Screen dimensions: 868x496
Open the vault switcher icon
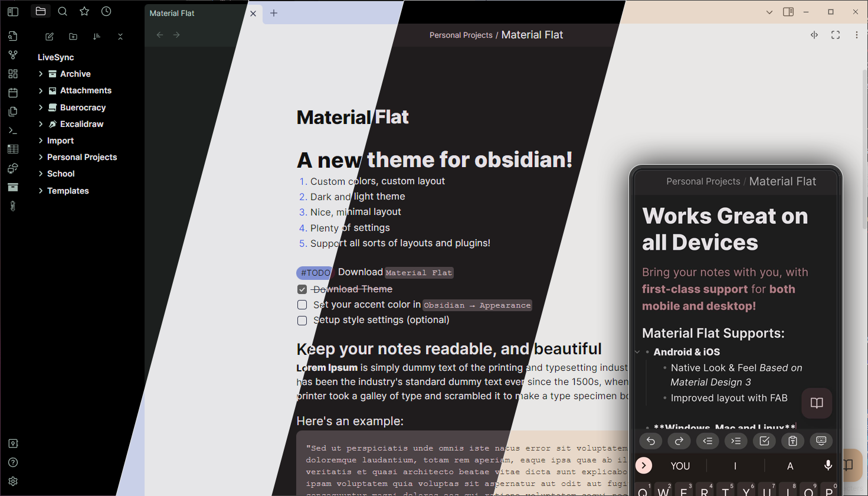click(x=13, y=443)
